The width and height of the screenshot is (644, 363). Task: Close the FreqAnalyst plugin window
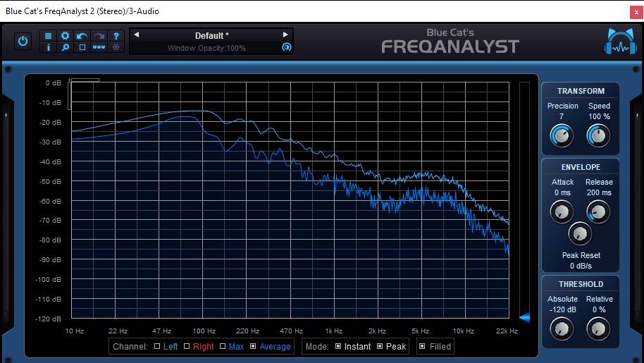pos(636,12)
